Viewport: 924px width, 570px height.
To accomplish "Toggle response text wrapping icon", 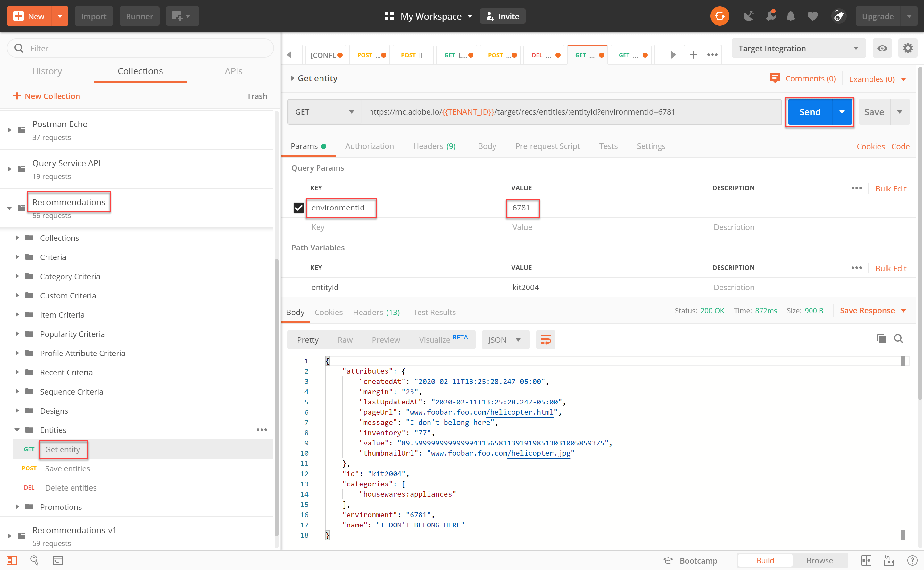I will [545, 339].
